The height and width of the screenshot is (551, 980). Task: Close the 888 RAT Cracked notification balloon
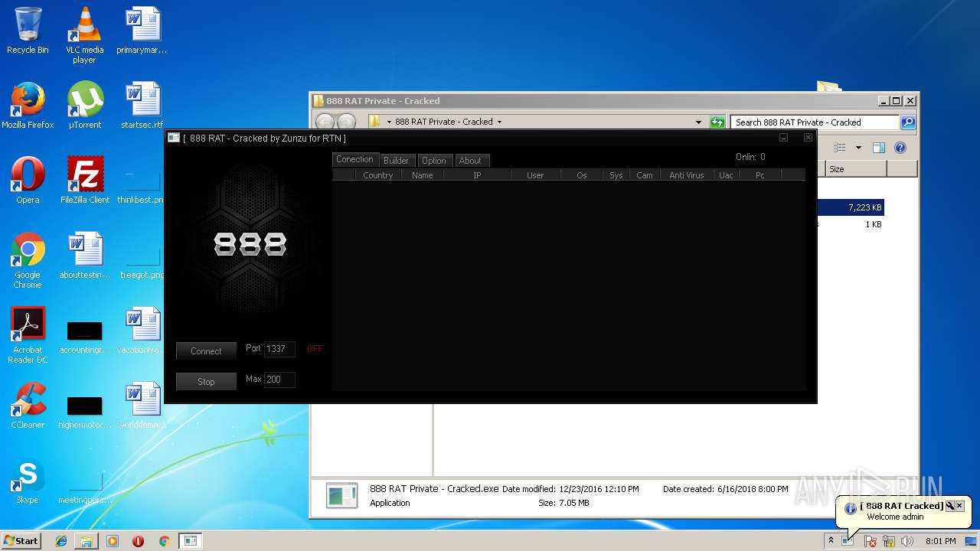pos(959,506)
